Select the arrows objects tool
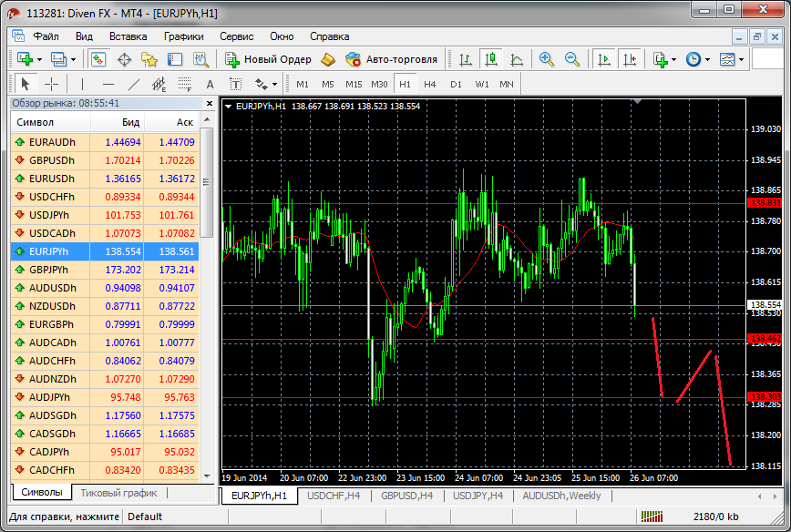This screenshot has height=532, width=791. pyautogui.click(x=262, y=84)
